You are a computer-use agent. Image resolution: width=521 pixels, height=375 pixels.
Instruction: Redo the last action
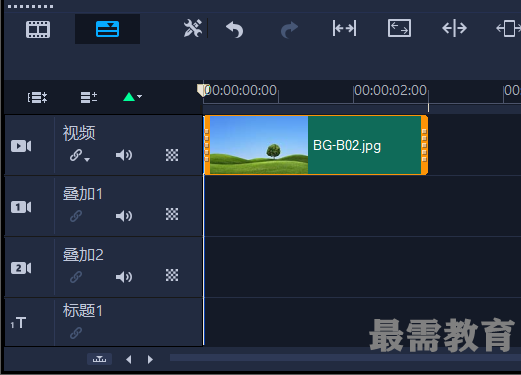pos(289,29)
